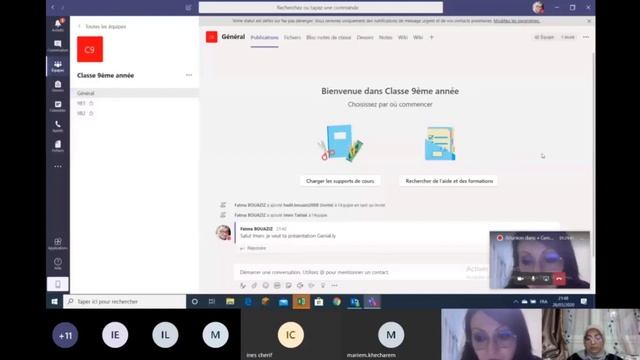Open the emoji picker under compose box

click(x=266, y=285)
